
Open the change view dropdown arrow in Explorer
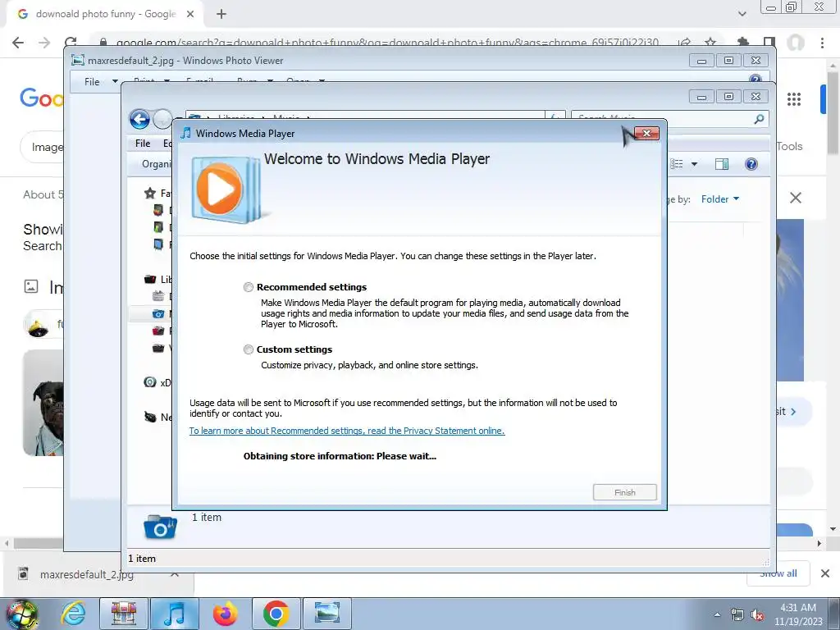[x=694, y=164]
